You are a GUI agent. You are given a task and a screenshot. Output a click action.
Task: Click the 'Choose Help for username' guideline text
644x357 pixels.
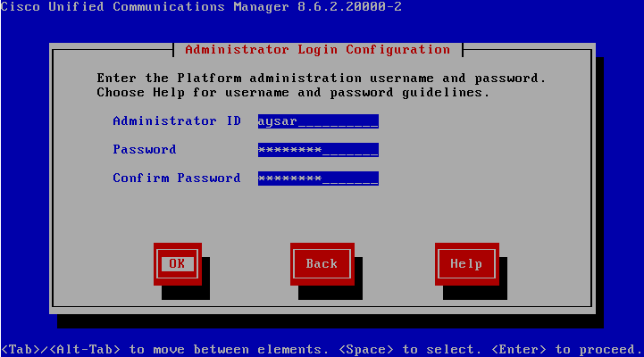click(x=293, y=92)
